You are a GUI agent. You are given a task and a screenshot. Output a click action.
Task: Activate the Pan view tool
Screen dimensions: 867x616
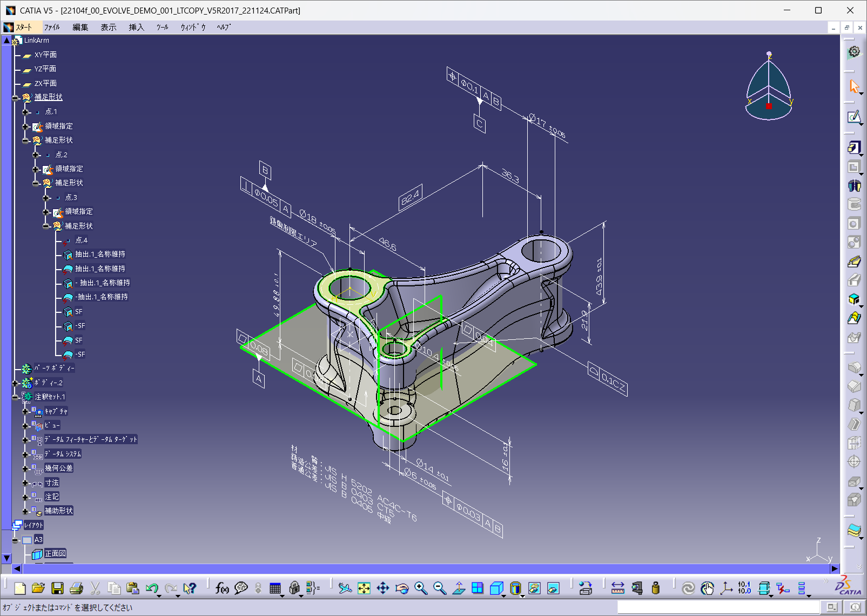coord(383,588)
